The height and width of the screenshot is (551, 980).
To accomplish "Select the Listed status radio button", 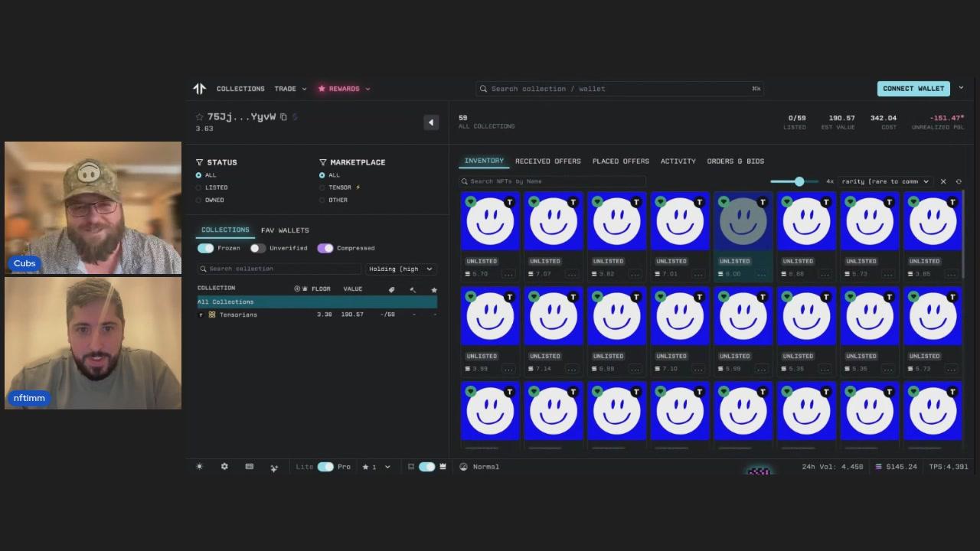I will click(x=199, y=187).
